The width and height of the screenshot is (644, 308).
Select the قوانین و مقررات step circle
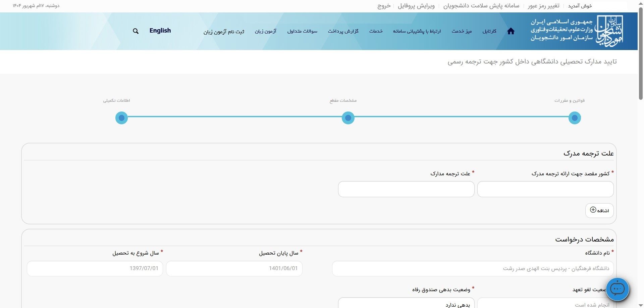pyautogui.click(x=575, y=118)
